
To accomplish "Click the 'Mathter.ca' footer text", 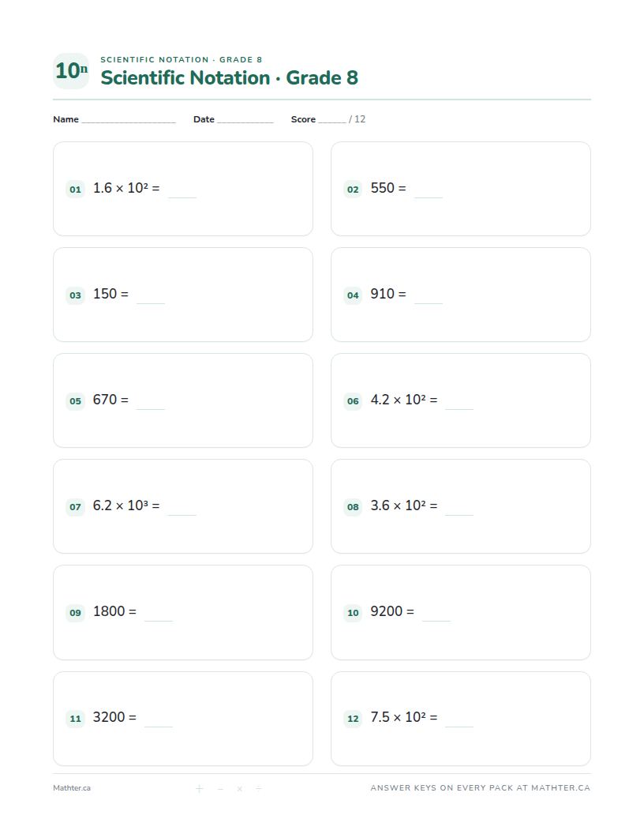I will pyautogui.click(x=72, y=788).
